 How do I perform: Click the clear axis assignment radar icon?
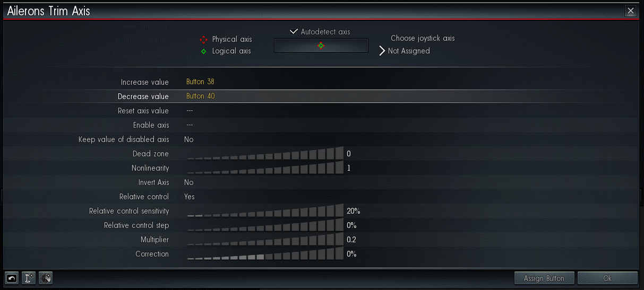[x=46, y=278]
